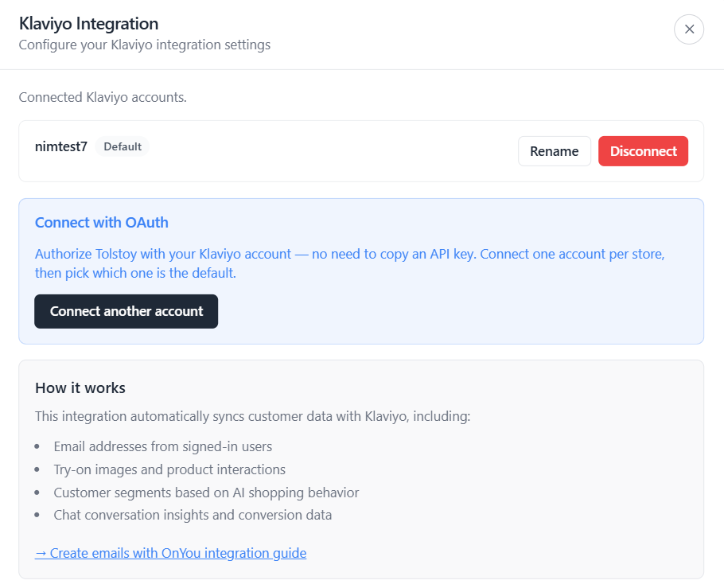Screen dimensions: 724x588
Task: Click 'Chat conversation insights and conversion data'
Action: pyautogui.click(x=193, y=515)
